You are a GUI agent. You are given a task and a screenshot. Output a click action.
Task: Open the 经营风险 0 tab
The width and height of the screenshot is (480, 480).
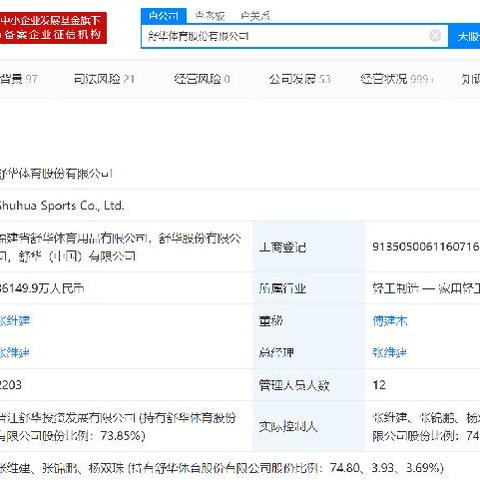click(202, 79)
